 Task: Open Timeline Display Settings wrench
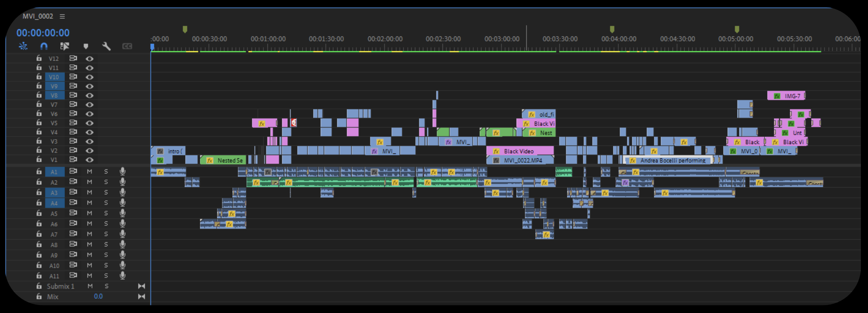coord(106,46)
